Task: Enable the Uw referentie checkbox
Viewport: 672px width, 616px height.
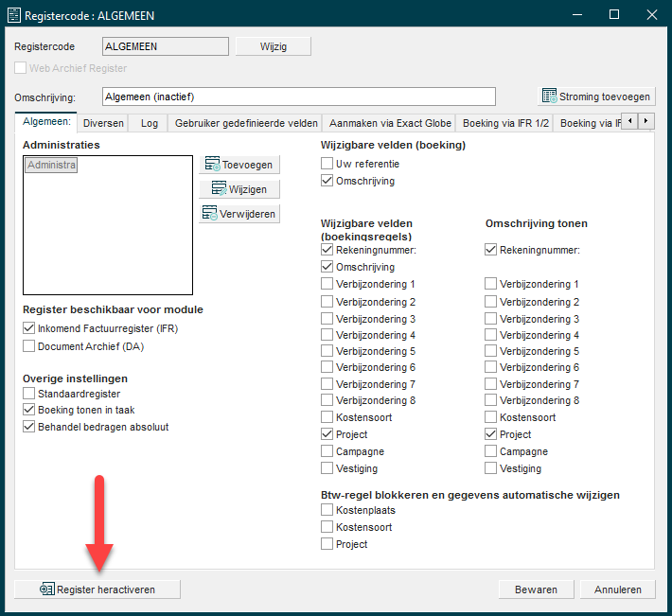Action: coord(327,163)
